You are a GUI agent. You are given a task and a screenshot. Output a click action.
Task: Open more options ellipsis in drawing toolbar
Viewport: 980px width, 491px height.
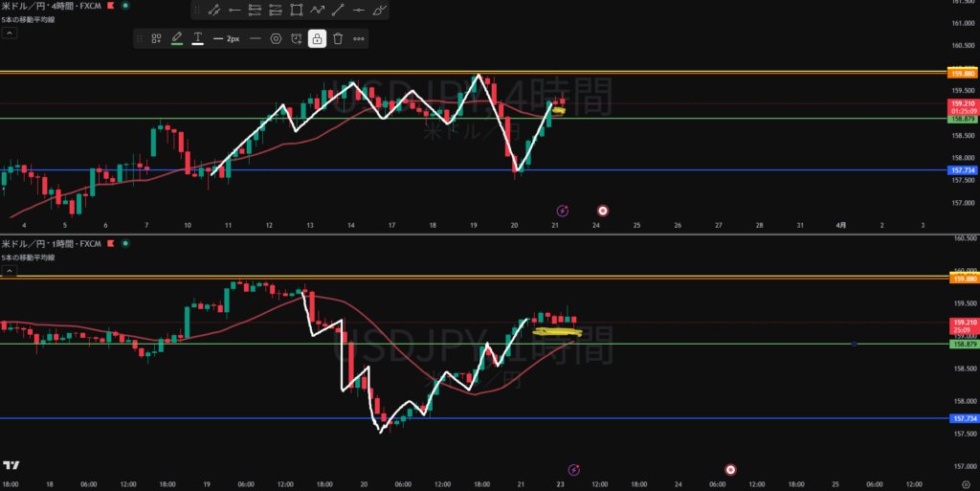tap(359, 38)
